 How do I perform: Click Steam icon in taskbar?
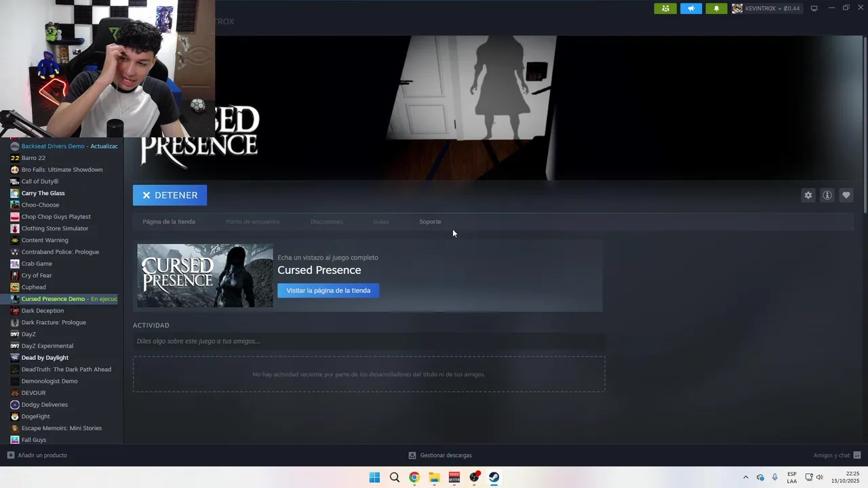pos(494,477)
